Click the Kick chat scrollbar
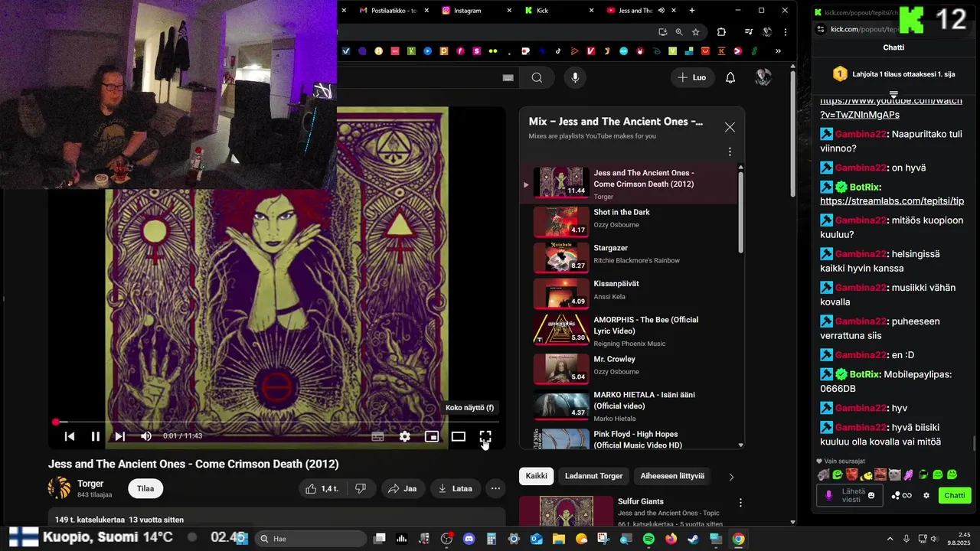This screenshot has height=551, width=980. pos(975,443)
